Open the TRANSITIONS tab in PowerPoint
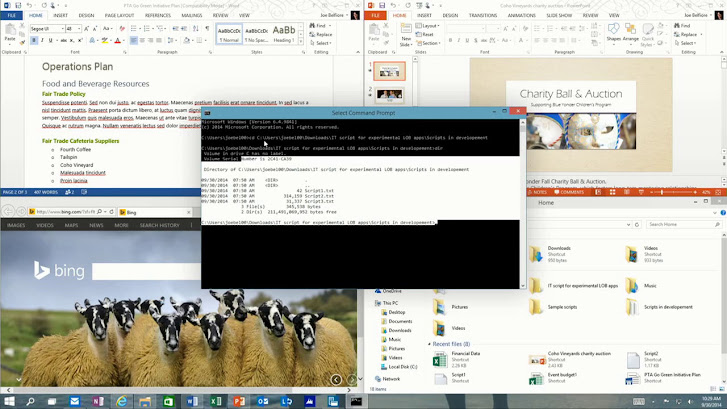Image resolution: width=727 pixels, height=409 pixels. point(483,15)
